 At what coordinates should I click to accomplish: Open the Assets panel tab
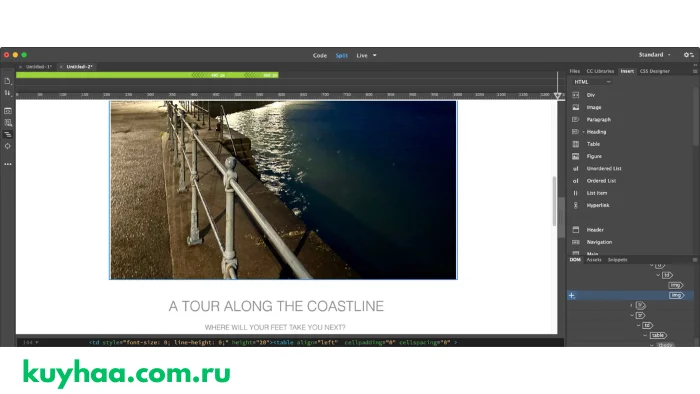pos(594,260)
